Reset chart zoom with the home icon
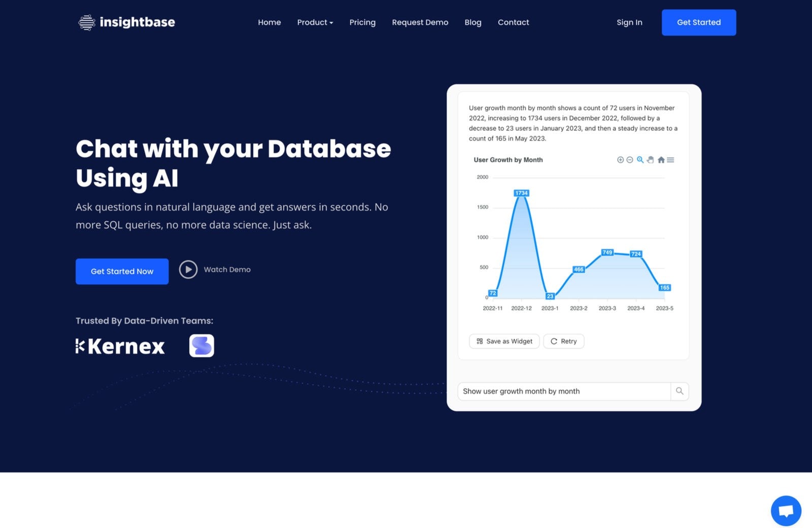The width and height of the screenshot is (812, 528). (661, 160)
